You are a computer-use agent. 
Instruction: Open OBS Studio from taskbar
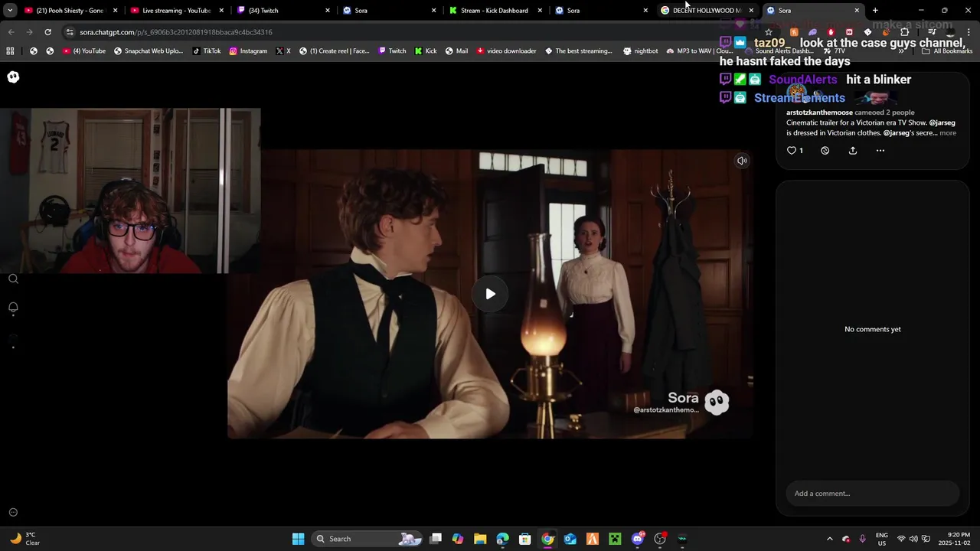point(660,539)
